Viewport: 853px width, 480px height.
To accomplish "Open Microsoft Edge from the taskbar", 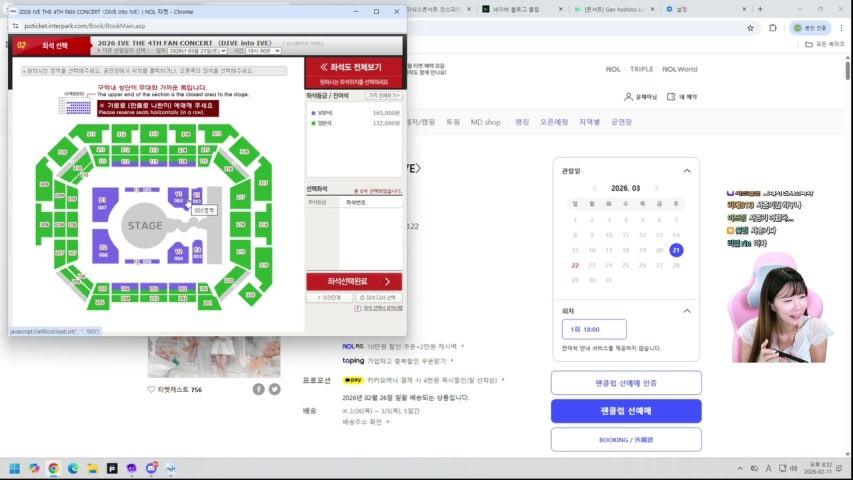I will (x=73, y=468).
